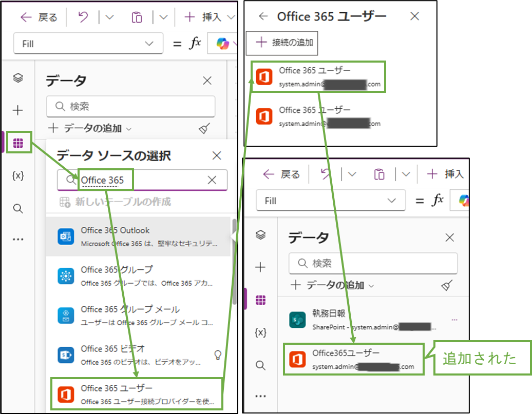Viewport: 532px width, 414px height.
Task: Click Paste icon in the lower-right toolbar
Action: 379,174
